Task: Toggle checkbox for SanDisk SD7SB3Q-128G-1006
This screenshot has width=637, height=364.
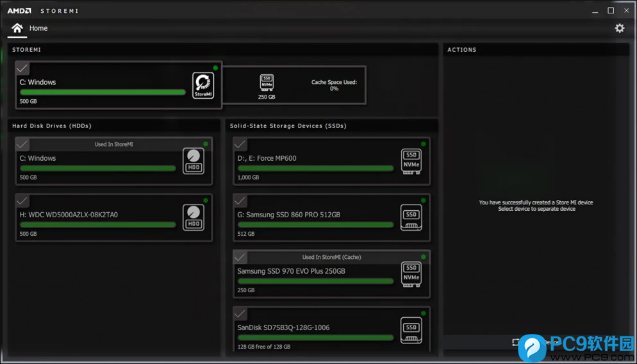Action: click(x=240, y=313)
